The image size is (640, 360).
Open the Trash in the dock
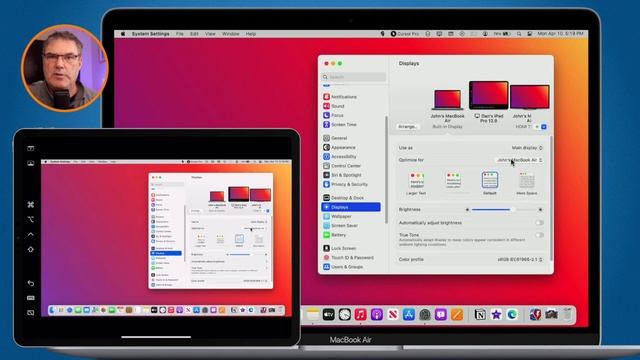click(x=567, y=315)
